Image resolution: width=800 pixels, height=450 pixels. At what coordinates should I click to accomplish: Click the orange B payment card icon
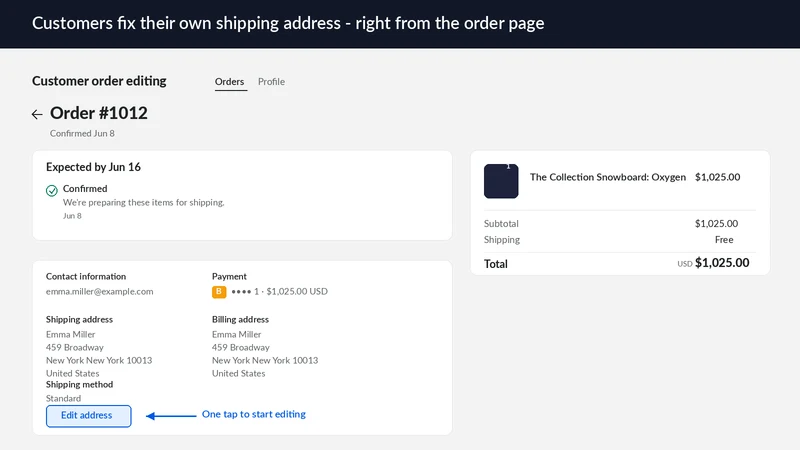pyautogui.click(x=219, y=292)
